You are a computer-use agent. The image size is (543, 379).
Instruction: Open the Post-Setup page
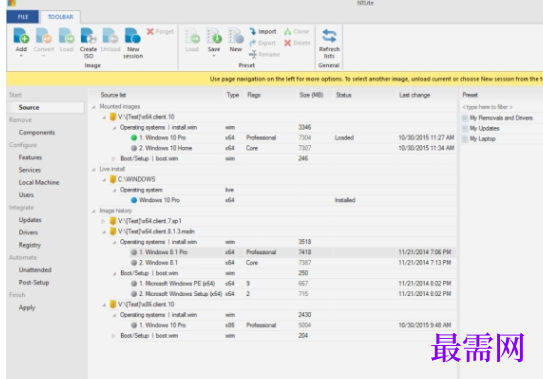click(34, 282)
